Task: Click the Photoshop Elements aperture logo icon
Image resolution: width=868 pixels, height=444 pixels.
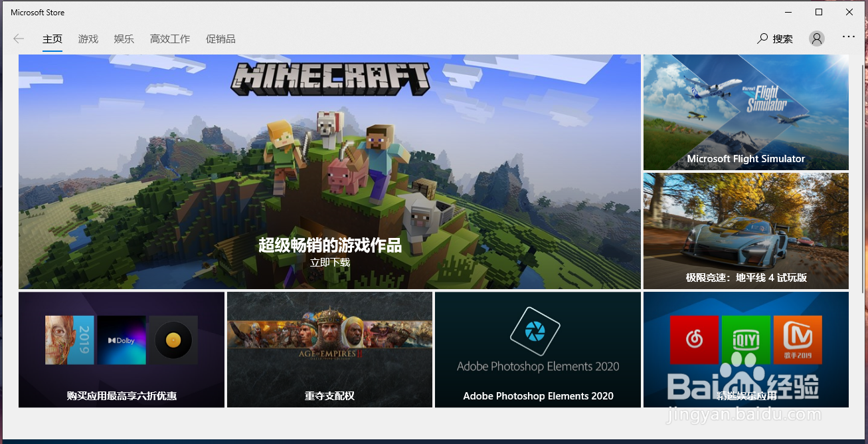Action: click(x=535, y=332)
